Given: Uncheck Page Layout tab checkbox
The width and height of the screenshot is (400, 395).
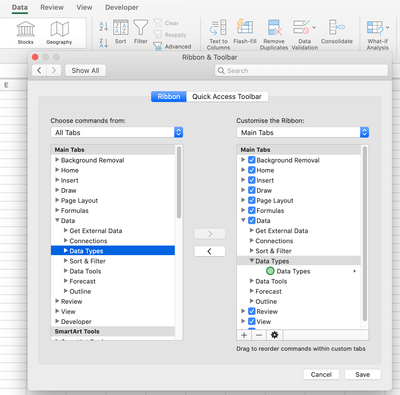Looking at the screenshot, I should [x=252, y=200].
